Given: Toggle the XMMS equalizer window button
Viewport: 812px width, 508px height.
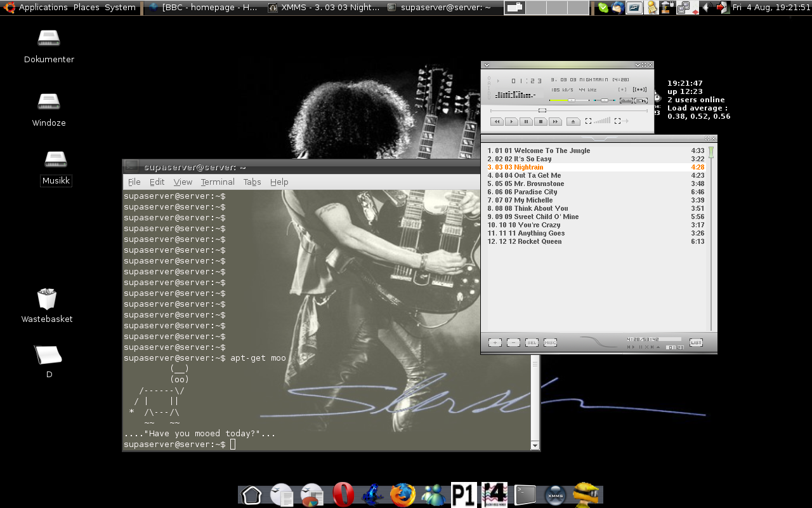Looking at the screenshot, I should pyautogui.click(x=625, y=101).
